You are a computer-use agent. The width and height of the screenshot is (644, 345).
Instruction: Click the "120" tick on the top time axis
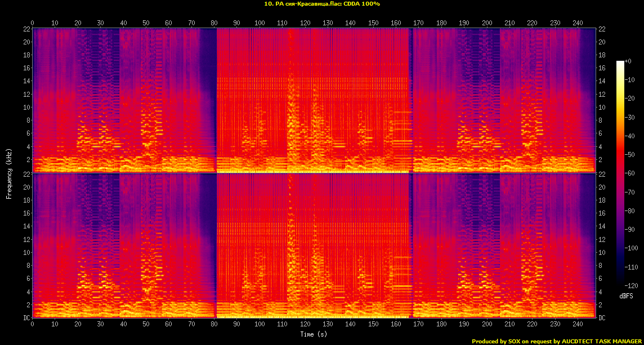[305, 22]
